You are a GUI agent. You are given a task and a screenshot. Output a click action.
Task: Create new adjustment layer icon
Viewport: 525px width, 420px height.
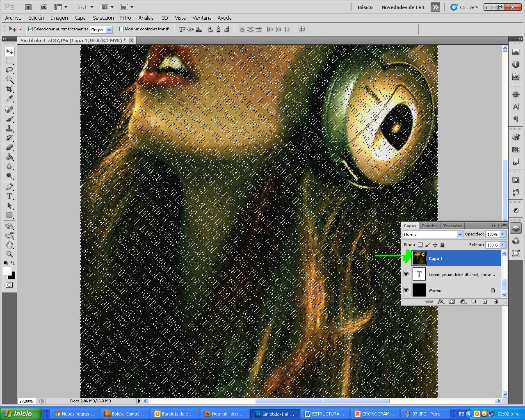(x=463, y=301)
